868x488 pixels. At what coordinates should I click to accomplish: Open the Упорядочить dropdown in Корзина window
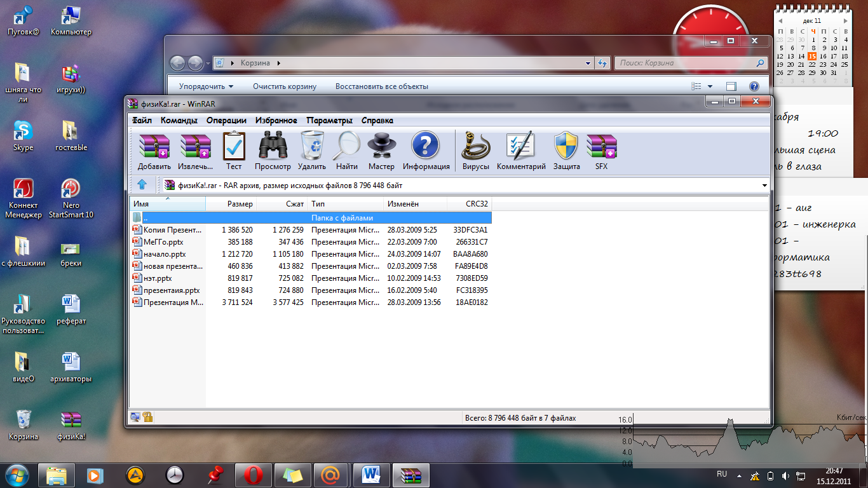click(x=206, y=86)
